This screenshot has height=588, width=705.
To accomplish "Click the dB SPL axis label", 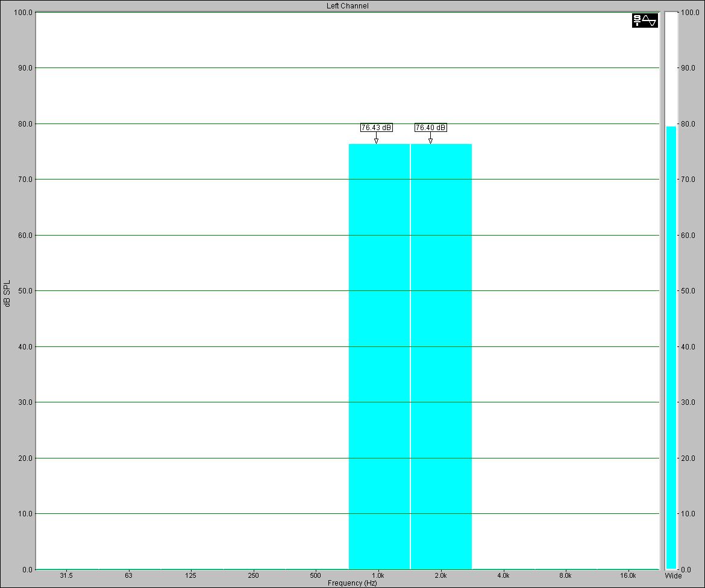I will pos(7,293).
